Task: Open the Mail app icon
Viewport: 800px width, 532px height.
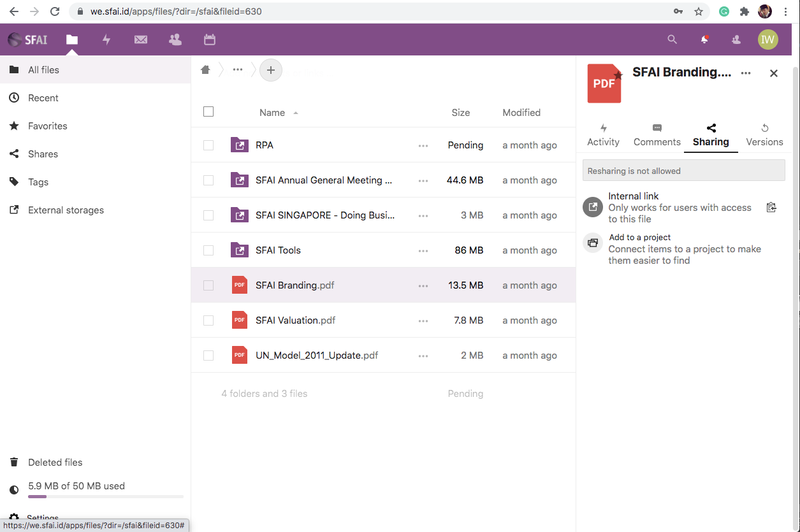Action: pos(141,40)
